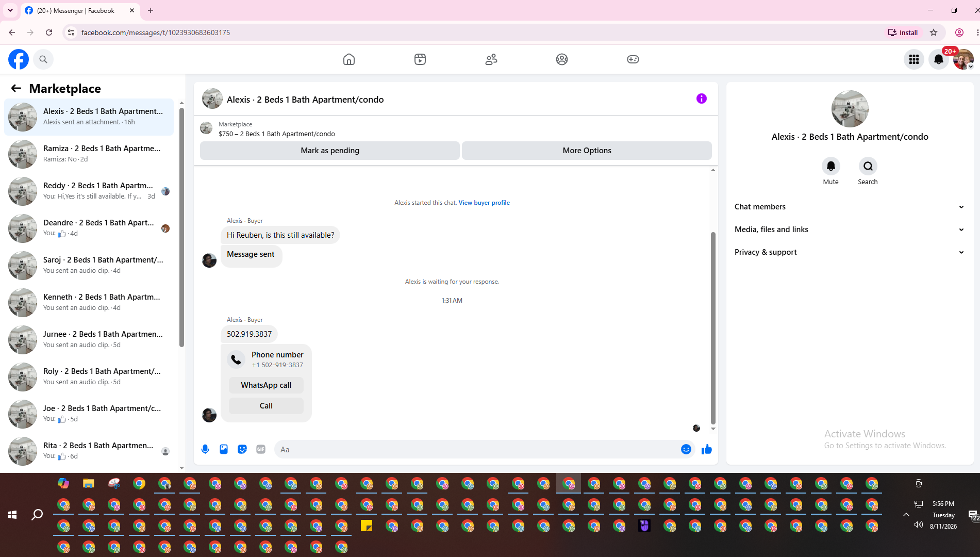Open the Kenneth conversation

point(89,303)
